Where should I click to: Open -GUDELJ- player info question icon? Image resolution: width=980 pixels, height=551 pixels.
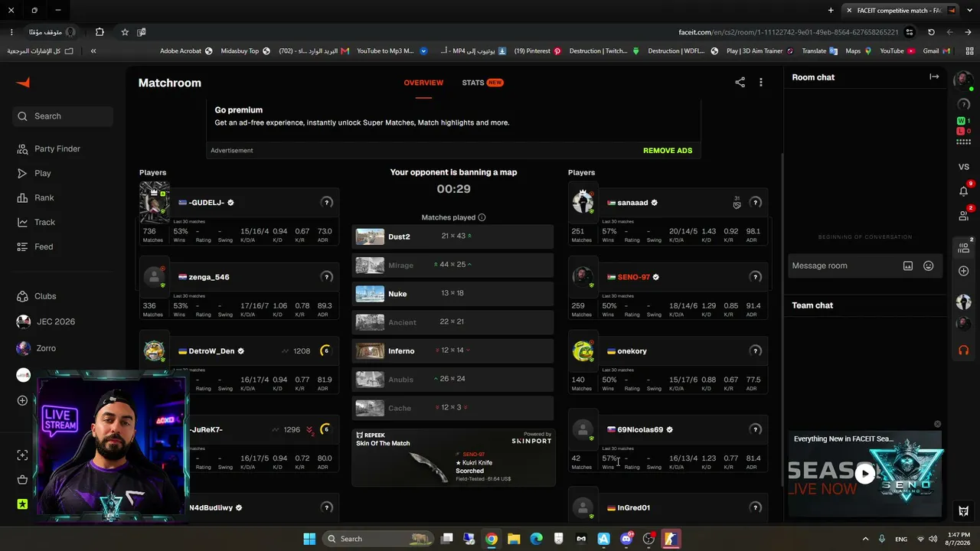327,203
